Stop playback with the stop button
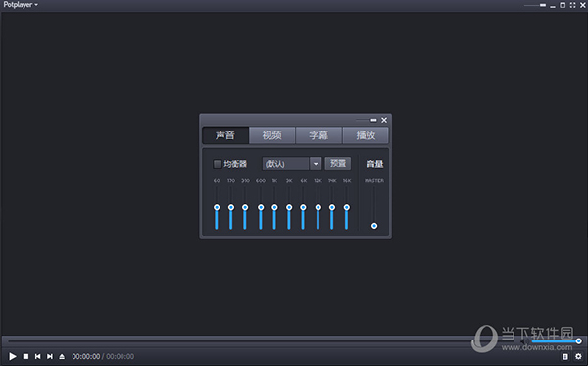588x366 pixels. [25, 356]
